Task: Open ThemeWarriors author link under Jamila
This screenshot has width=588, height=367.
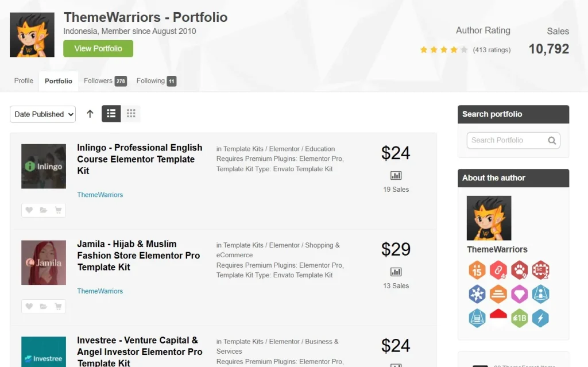Action: click(x=100, y=291)
